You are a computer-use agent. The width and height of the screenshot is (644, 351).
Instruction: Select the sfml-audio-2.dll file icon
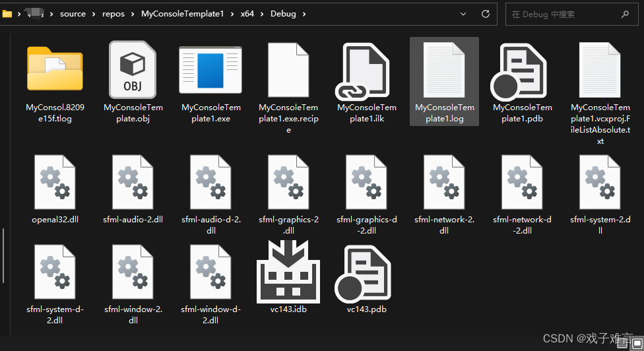(133, 182)
